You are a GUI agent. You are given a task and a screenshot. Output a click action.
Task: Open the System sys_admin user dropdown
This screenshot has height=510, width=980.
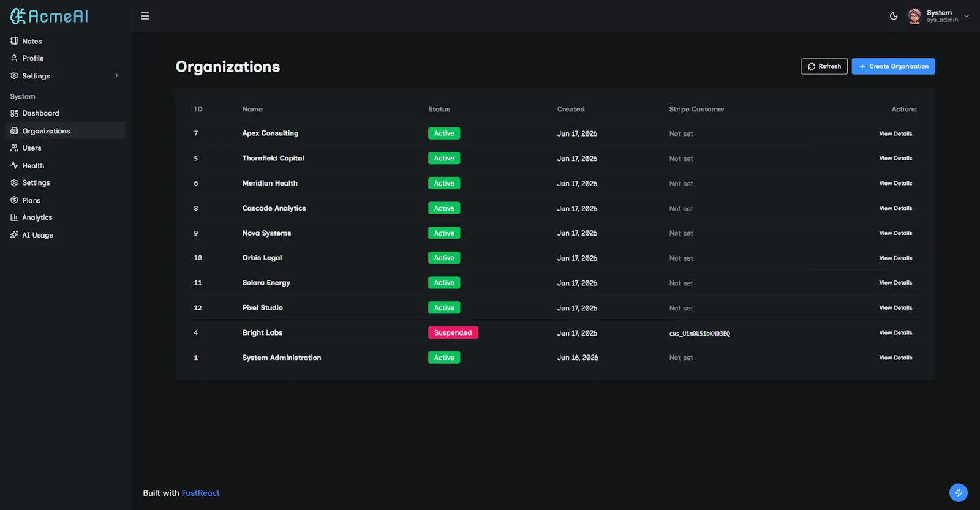click(938, 16)
